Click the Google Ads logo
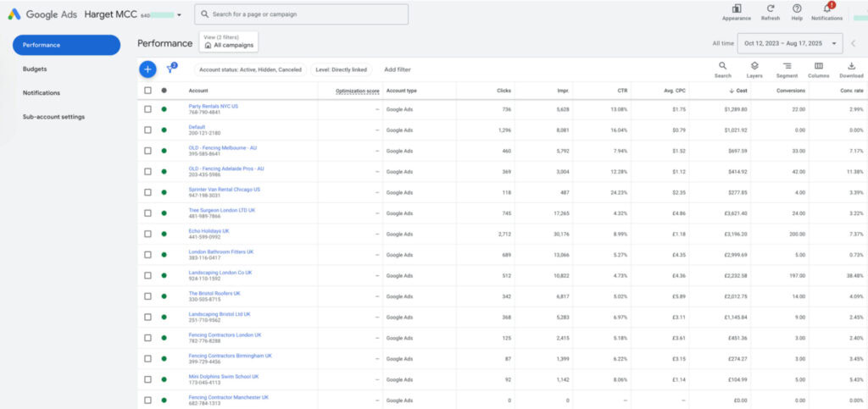Viewport: 868px width, 409px height. (x=14, y=14)
